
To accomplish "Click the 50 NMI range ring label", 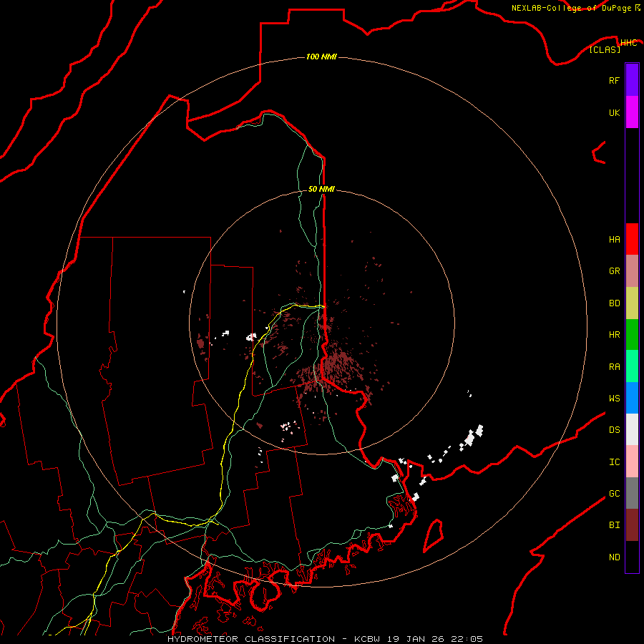I will pos(321,189).
